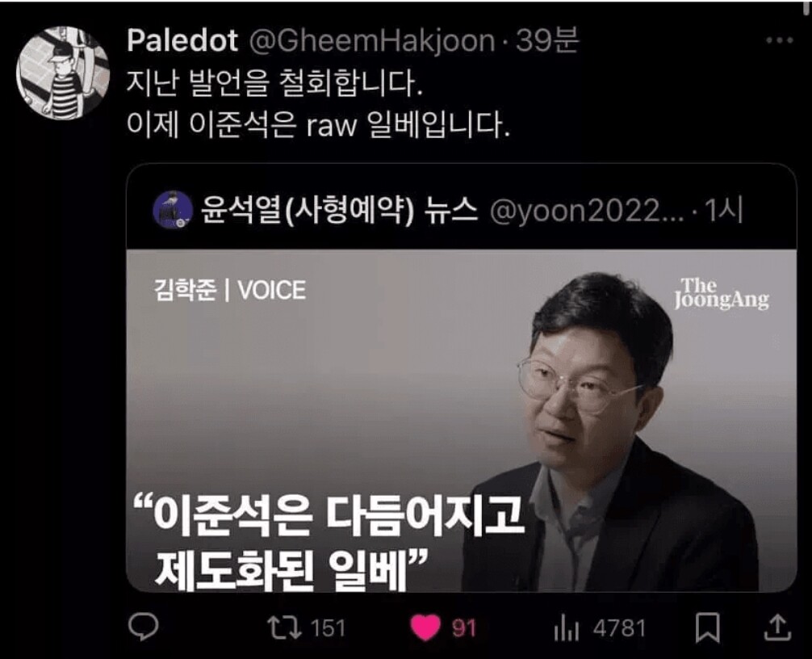812x659 pixels.
Task: View the 151 repost count
Action: point(328,628)
